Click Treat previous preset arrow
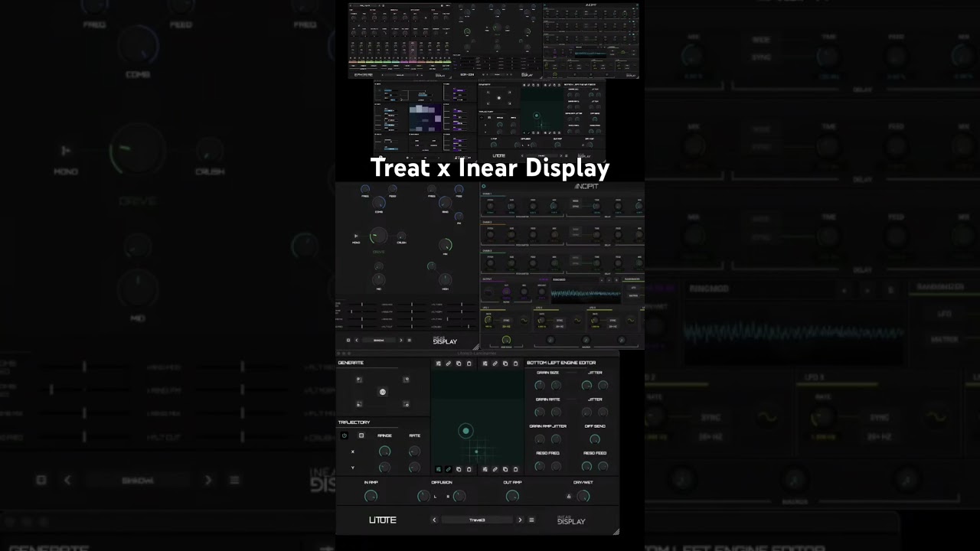980x551 pixels. [x=357, y=340]
